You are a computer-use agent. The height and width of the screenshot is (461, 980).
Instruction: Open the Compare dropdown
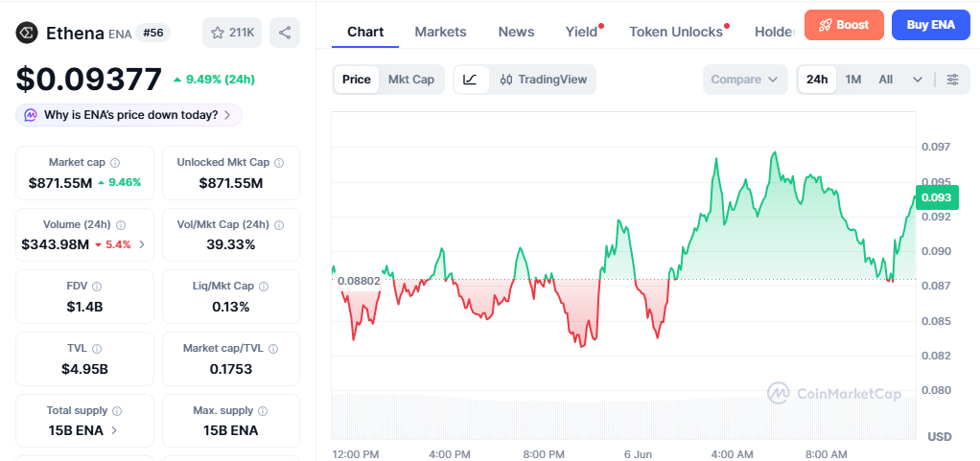point(745,80)
